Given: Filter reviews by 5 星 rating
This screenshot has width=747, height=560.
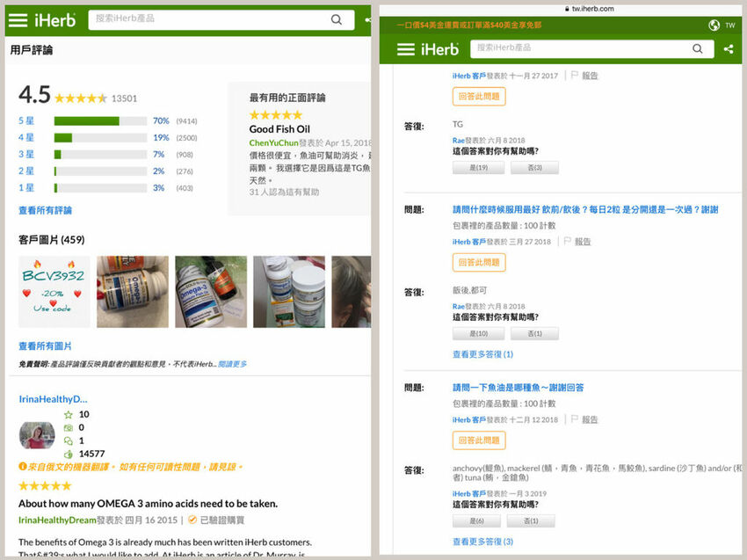Looking at the screenshot, I should pos(26,120).
